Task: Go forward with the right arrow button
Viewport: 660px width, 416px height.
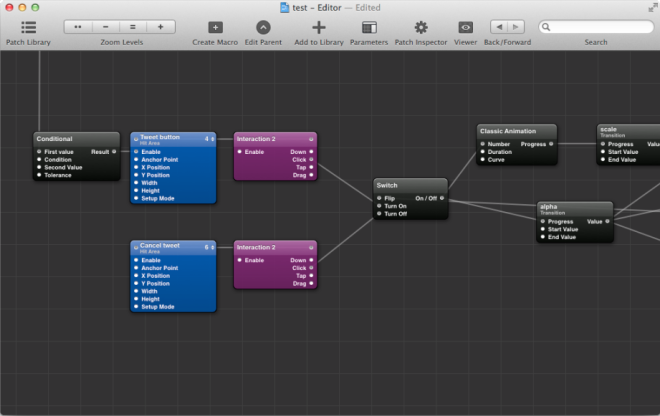Action: click(x=516, y=27)
